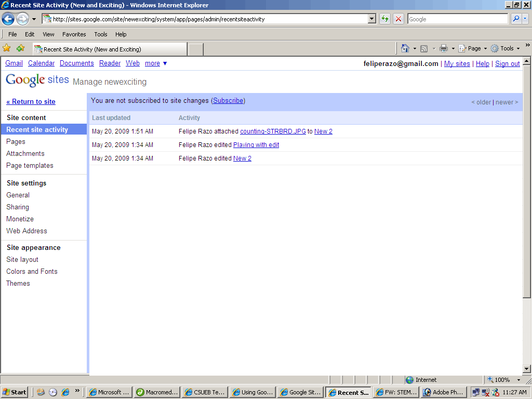Expand the address bar history dropdown
The width and height of the screenshot is (532, 399).
click(372, 19)
